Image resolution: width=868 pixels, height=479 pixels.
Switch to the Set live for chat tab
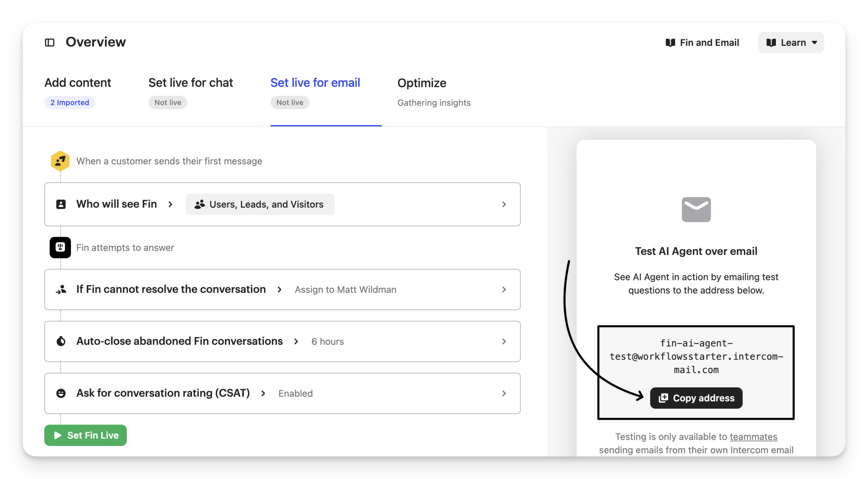click(191, 83)
